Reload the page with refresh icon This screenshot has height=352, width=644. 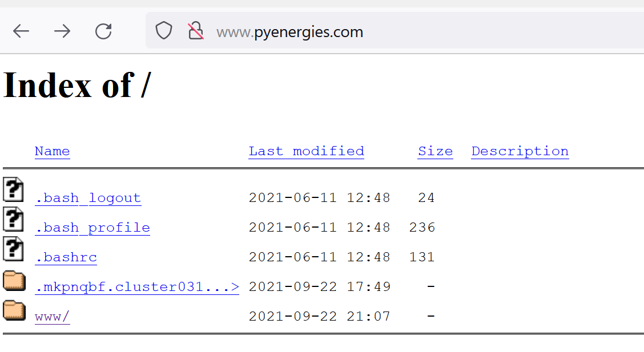click(103, 31)
